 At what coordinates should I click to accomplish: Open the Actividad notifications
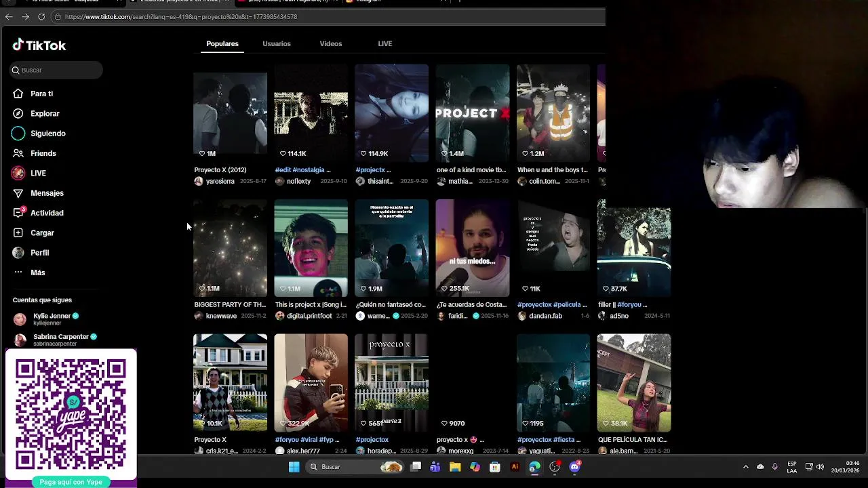coord(47,213)
